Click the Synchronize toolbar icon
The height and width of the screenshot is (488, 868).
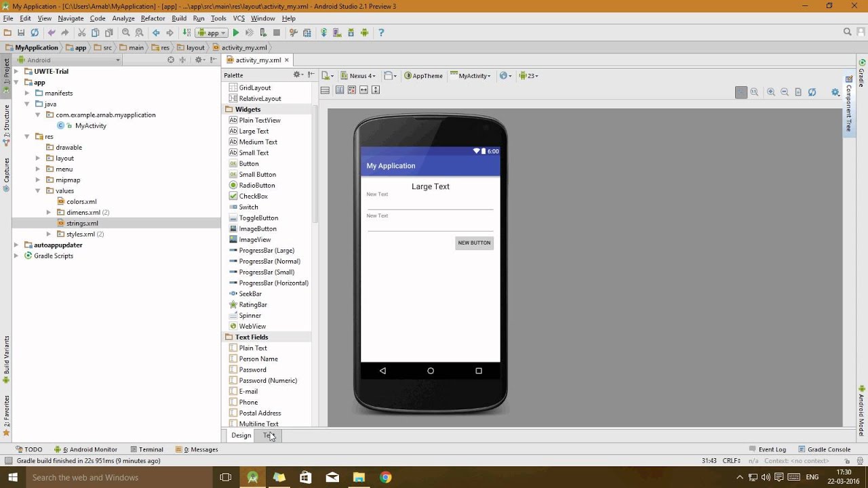[35, 33]
